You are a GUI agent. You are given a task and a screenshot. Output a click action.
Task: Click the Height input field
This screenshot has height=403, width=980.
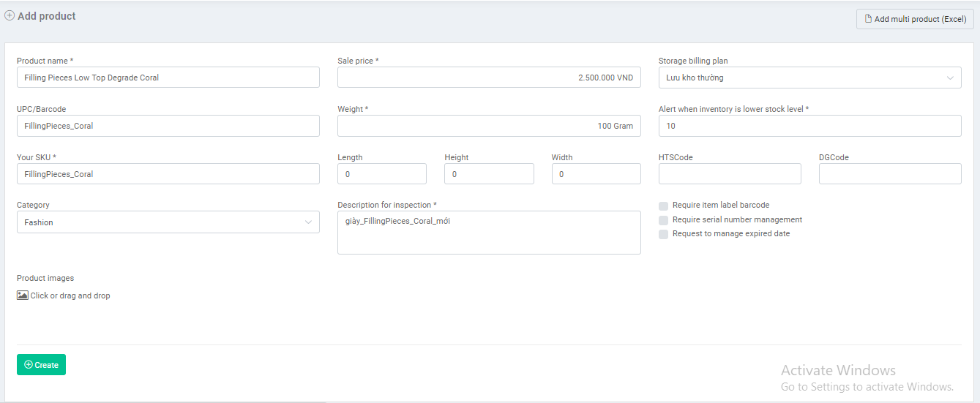(x=489, y=174)
